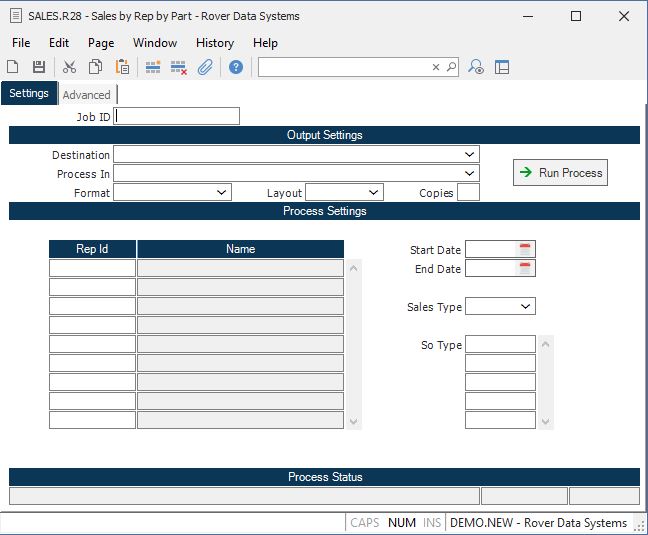Click the New document toolbar icon
648x535 pixels.
[13, 67]
